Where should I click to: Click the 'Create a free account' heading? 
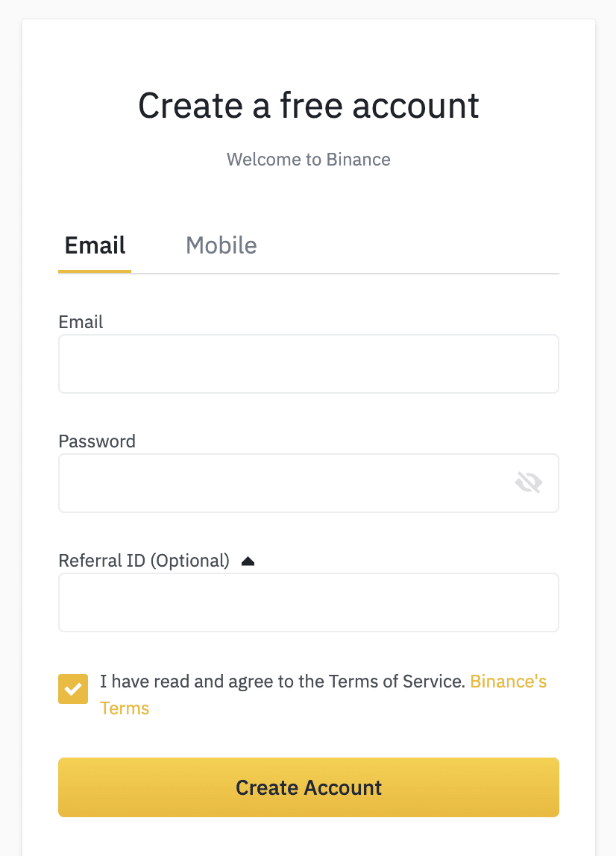309,105
